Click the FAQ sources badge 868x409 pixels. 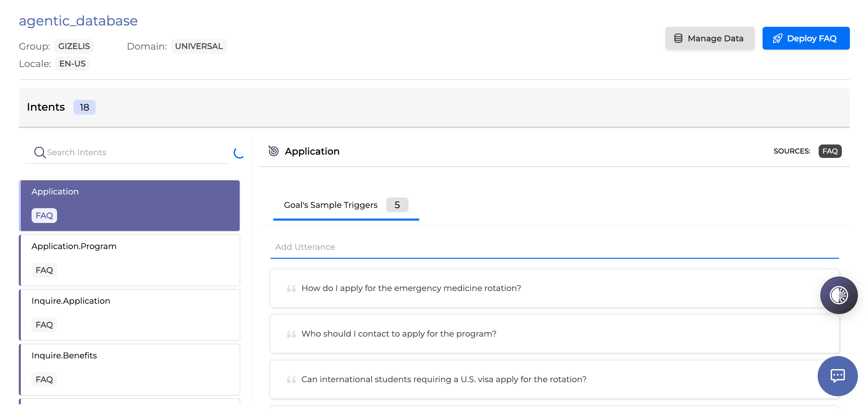pos(830,151)
